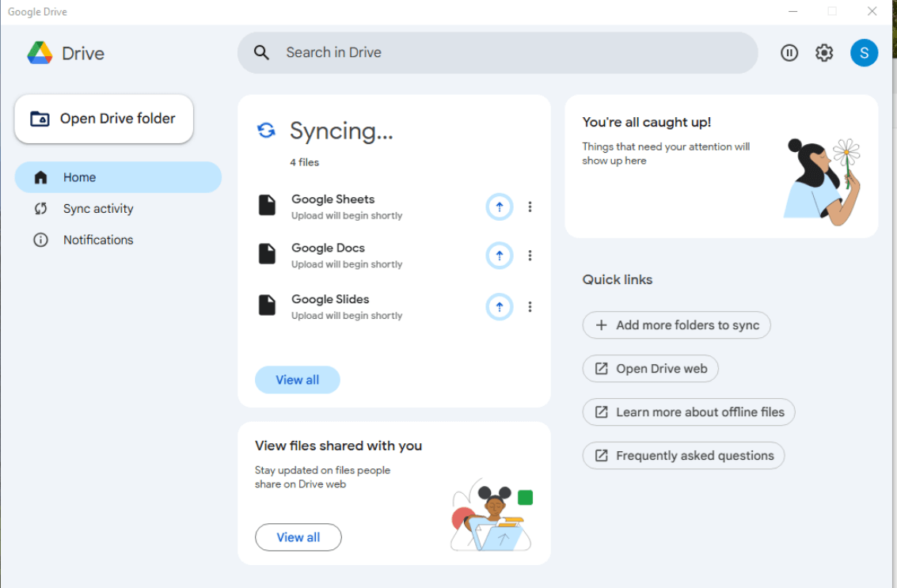Click View all under shared files
Image resolution: width=897 pixels, height=588 pixels.
point(298,537)
